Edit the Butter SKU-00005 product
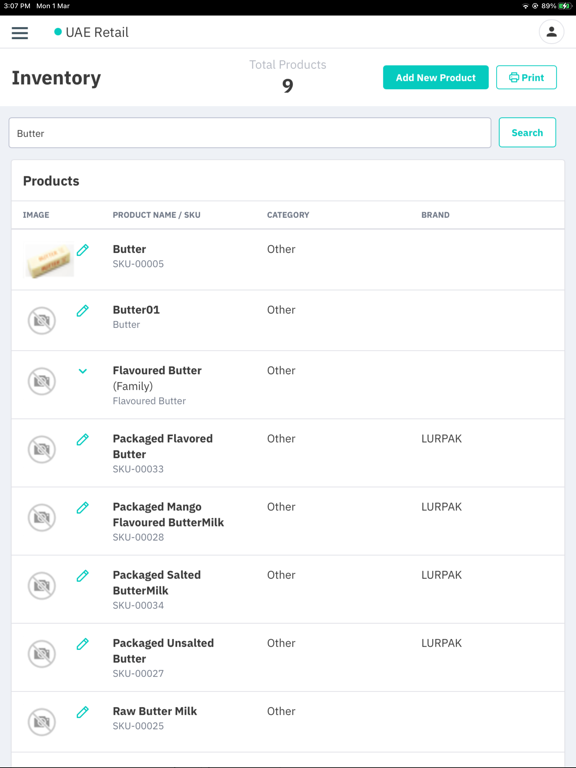Screen dimensions: 576x768 [x=83, y=250]
